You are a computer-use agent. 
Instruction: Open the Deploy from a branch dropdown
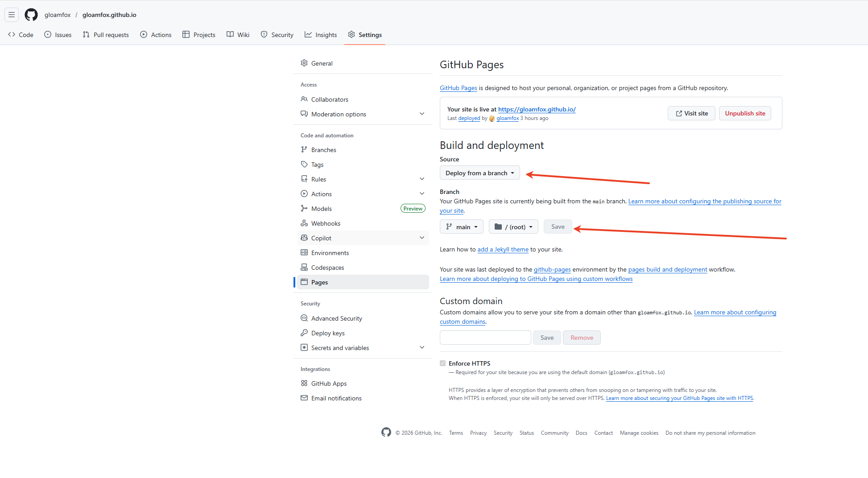click(479, 173)
